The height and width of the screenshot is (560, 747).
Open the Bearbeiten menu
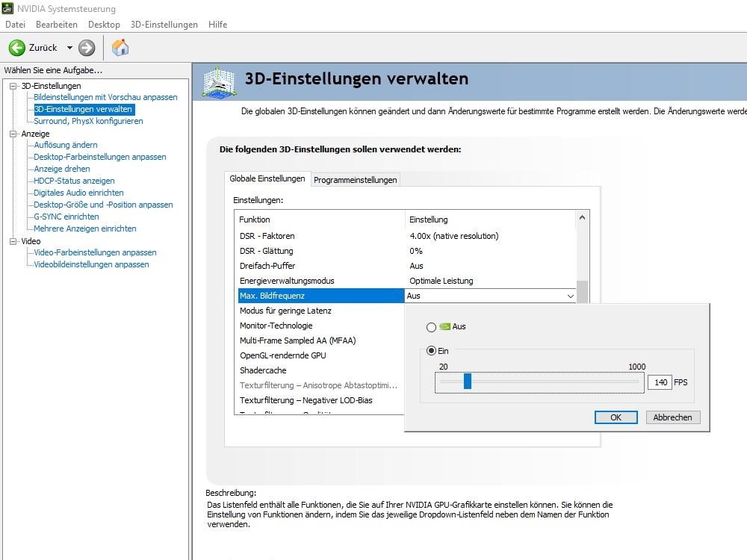[x=57, y=25]
